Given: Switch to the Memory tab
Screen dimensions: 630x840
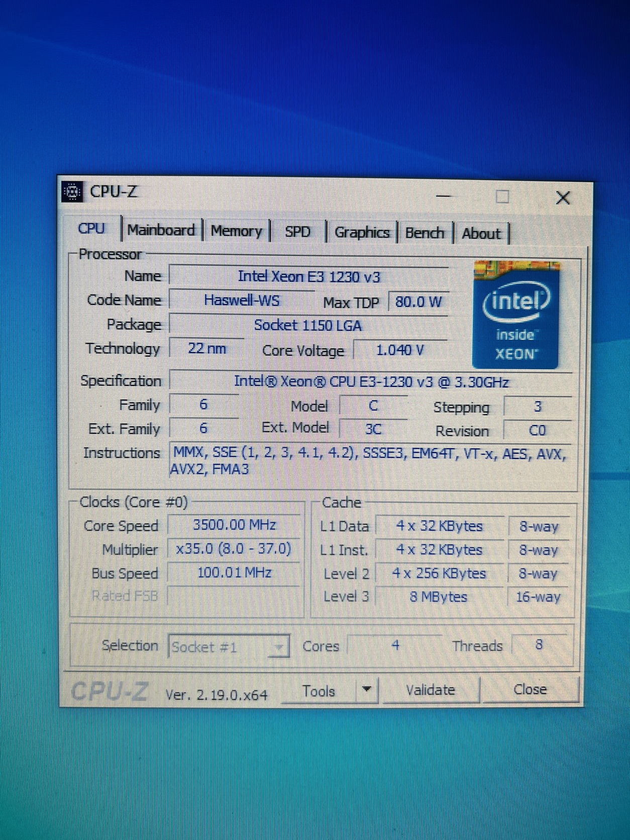Looking at the screenshot, I should coord(236,231).
